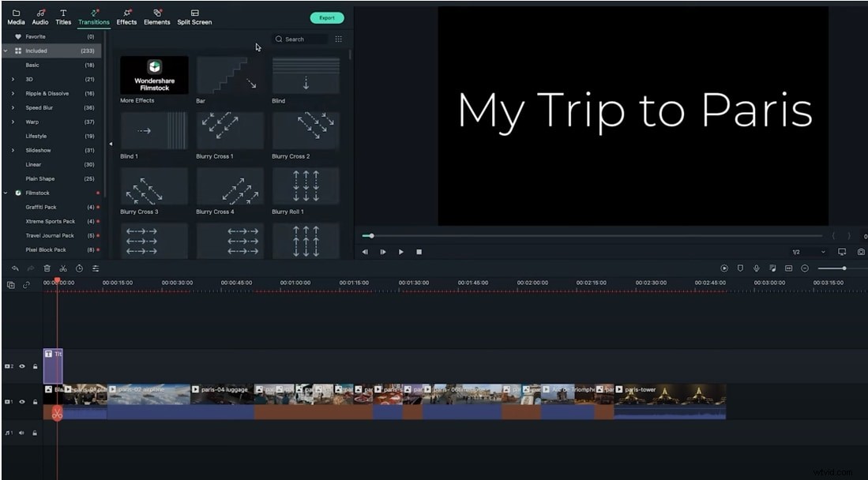Open the speed/duration timer icon
Image resolution: width=868 pixels, height=480 pixels.
pos(79,268)
